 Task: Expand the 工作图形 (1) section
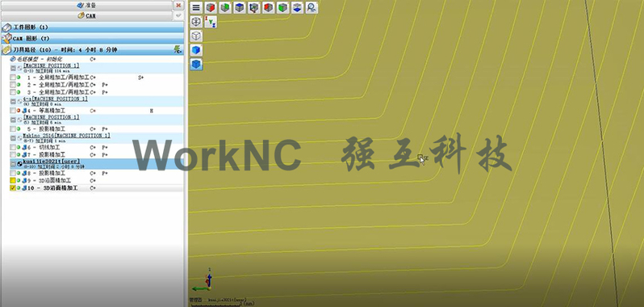[x=93, y=27]
